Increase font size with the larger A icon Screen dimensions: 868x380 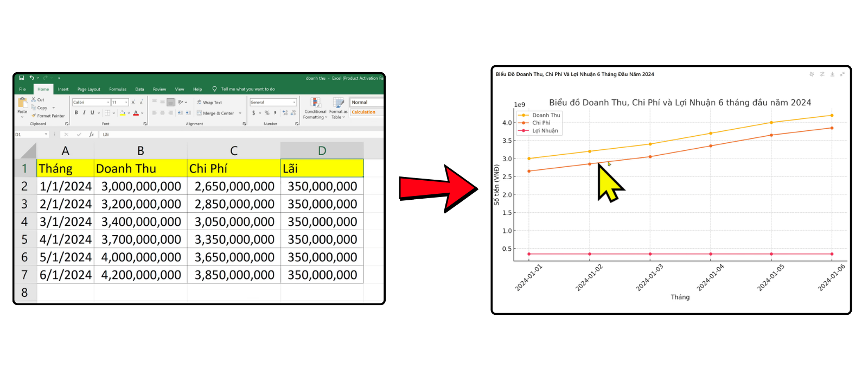tap(133, 102)
